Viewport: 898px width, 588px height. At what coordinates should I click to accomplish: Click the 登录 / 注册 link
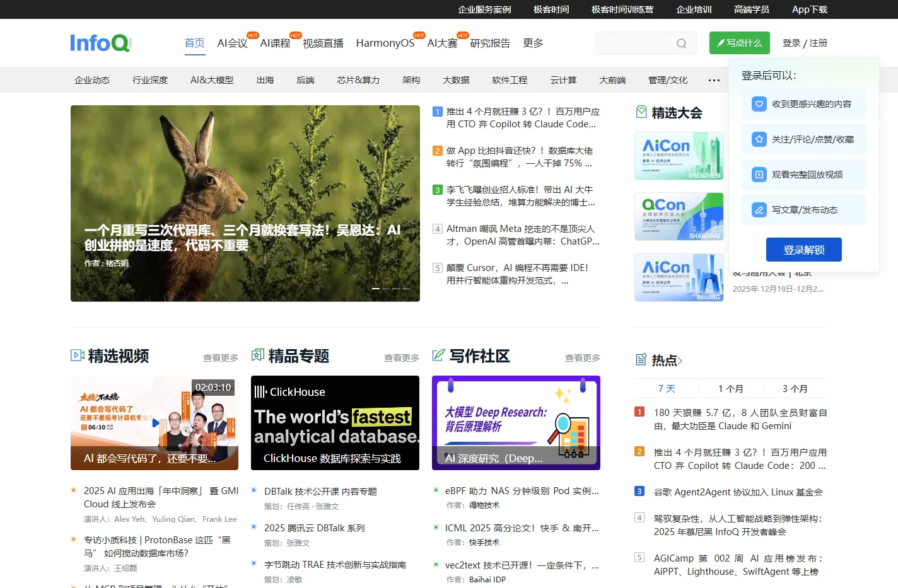tap(805, 43)
